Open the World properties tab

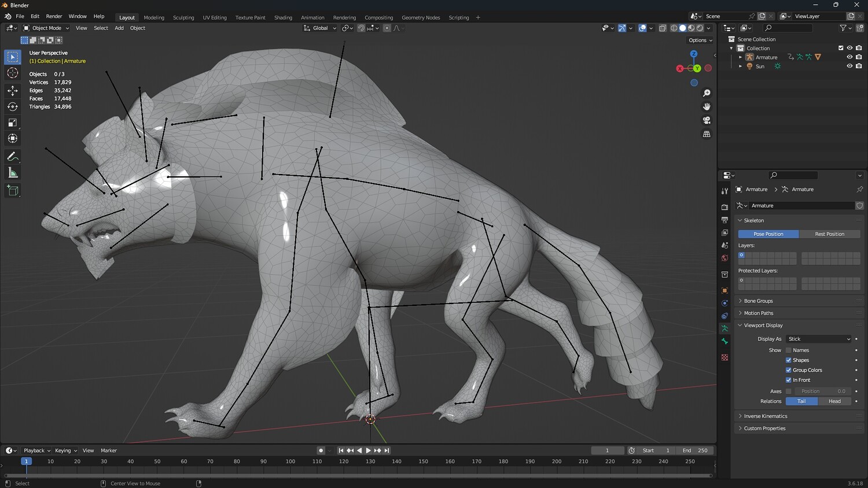pyautogui.click(x=724, y=258)
